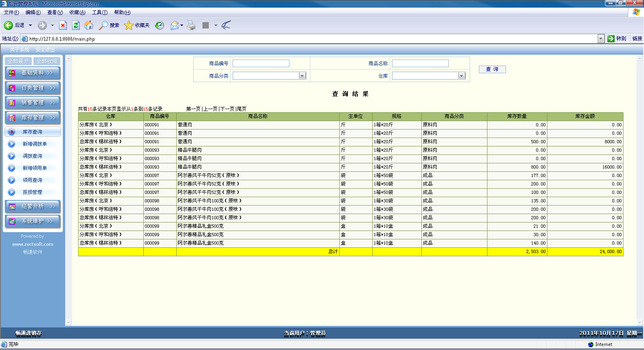Open the Search (搜索) toolbar button
The image size is (644, 350).
(x=109, y=25)
